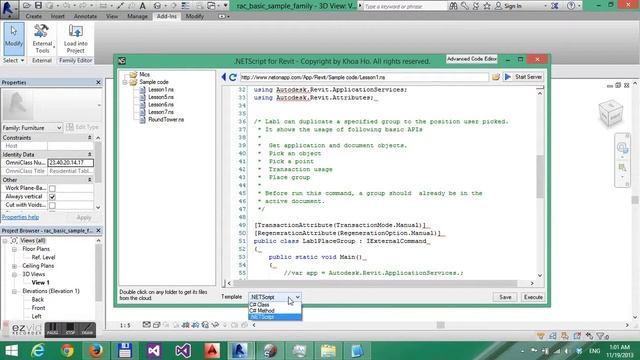640x360 pixels.
Task: Switch to the Manage ribbon tab
Action: coord(137,16)
